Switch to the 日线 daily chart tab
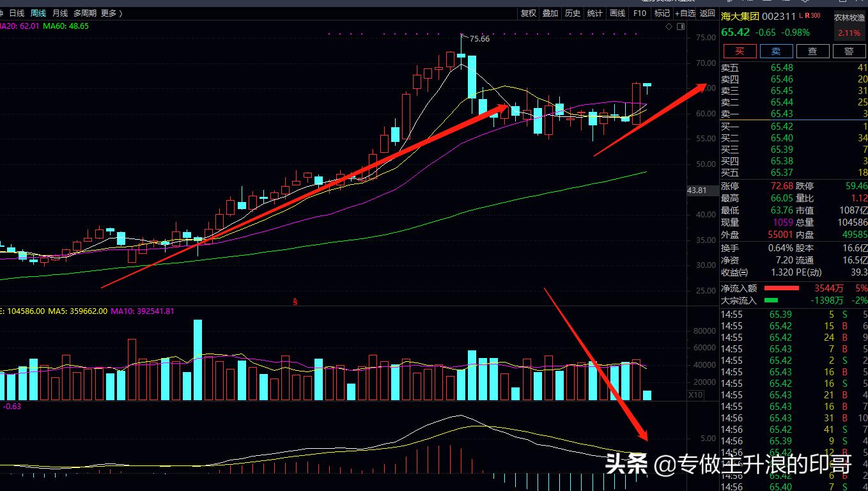Viewport: 868px width, 491px height. (16, 13)
